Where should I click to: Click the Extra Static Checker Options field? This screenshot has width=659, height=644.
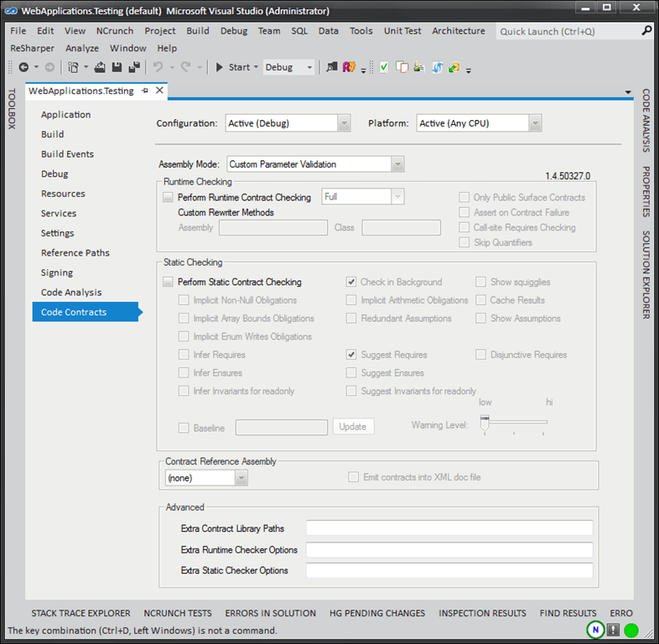pos(449,570)
